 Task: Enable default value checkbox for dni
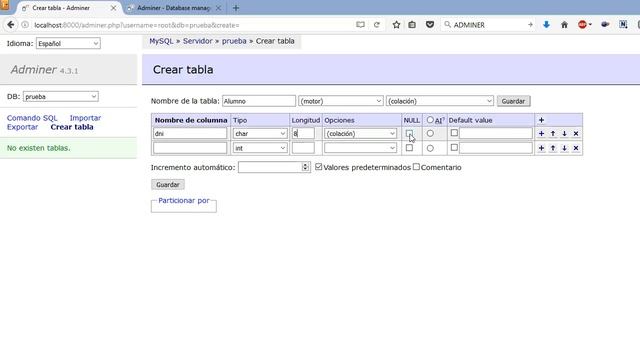(x=454, y=133)
